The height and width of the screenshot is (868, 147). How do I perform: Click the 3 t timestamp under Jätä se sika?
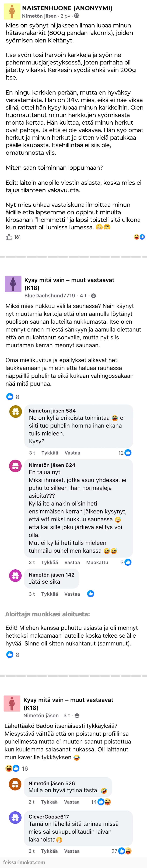(32, 594)
